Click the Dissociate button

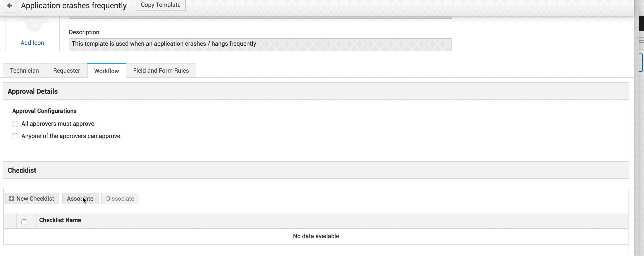coord(120,199)
